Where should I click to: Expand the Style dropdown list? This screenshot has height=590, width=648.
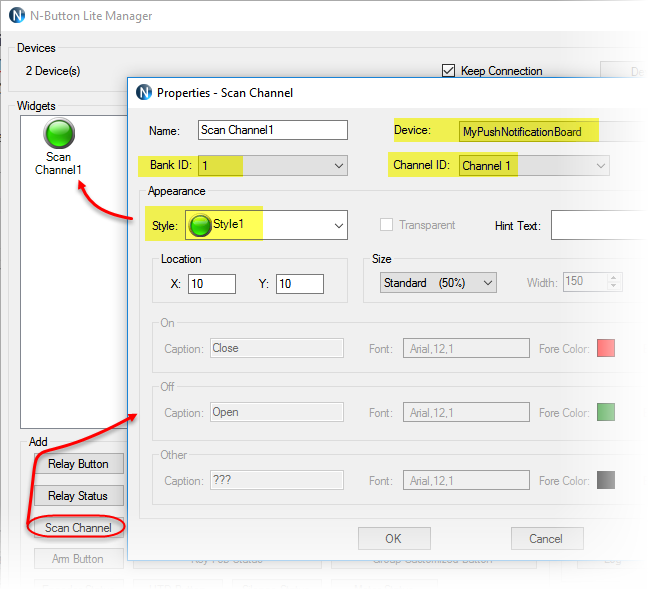(338, 226)
